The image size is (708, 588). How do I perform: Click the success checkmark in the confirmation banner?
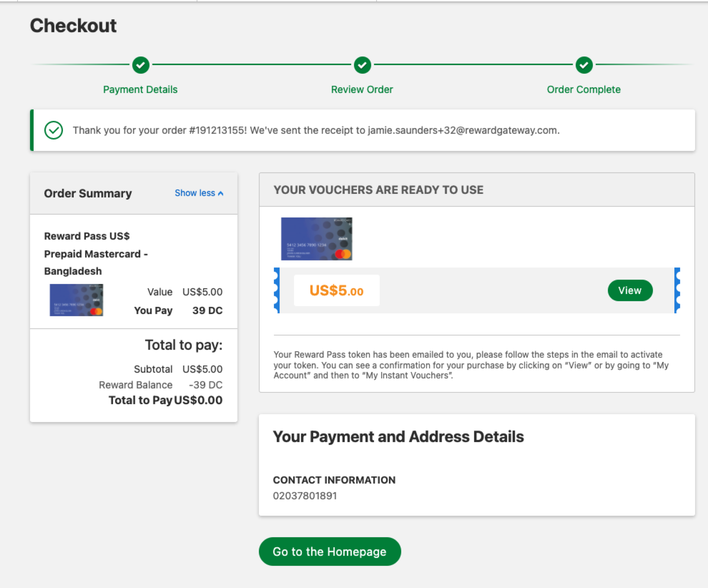click(x=54, y=130)
